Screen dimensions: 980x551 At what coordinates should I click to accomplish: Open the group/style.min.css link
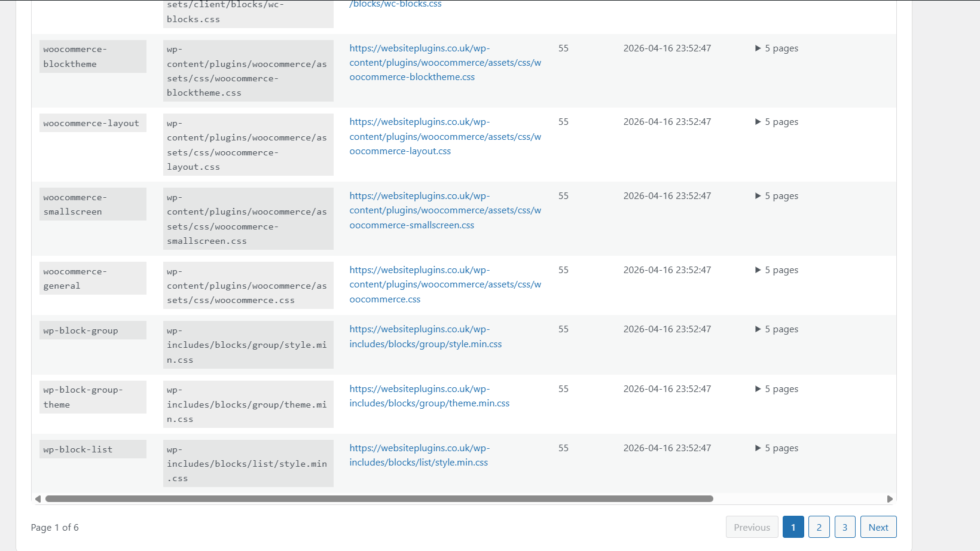coord(425,336)
